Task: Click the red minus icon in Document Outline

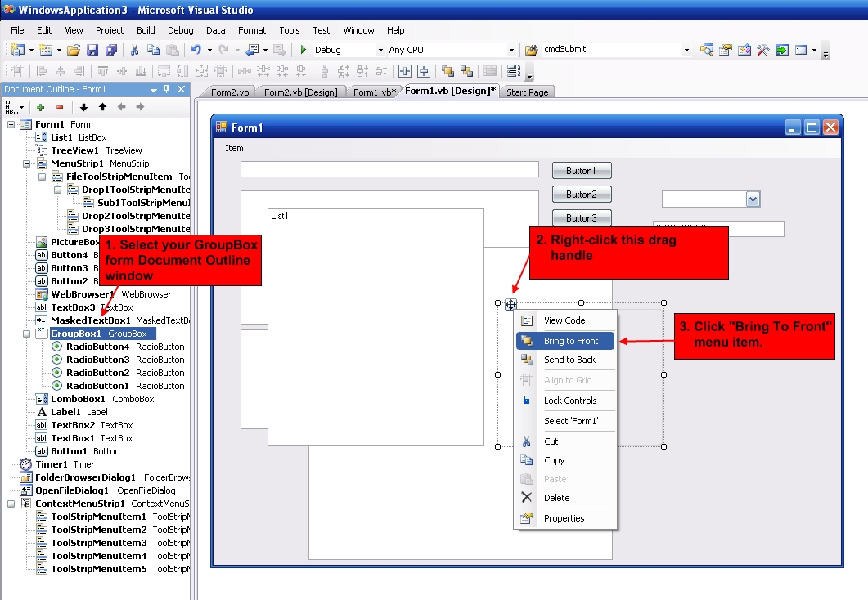Action: click(x=59, y=107)
